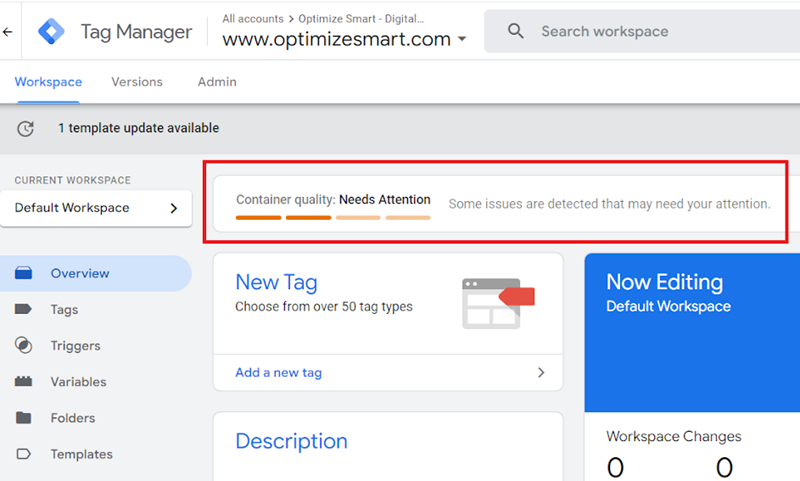Click the Some issues are detected message

tap(609, 204)
